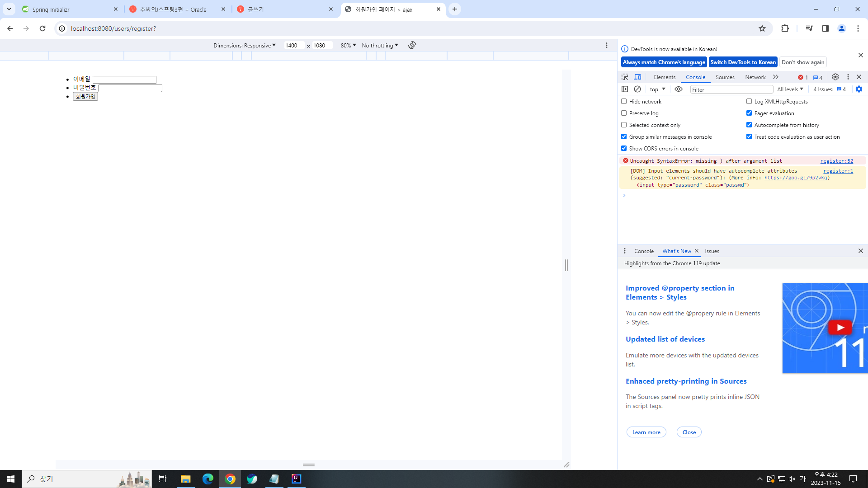
Task: Open the Chrome extensions puzzle icon
Action: [x=785, y=28]
